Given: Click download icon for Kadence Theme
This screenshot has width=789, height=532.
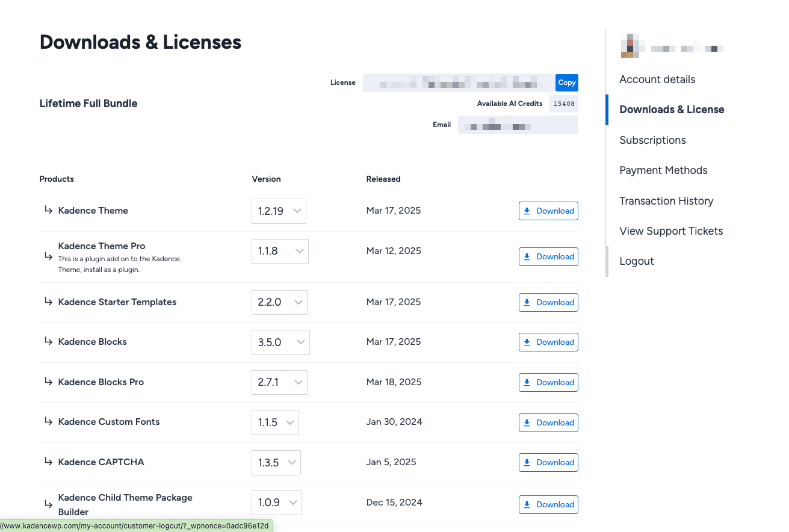Looking at the screenshot, I should tap(527, 211).
